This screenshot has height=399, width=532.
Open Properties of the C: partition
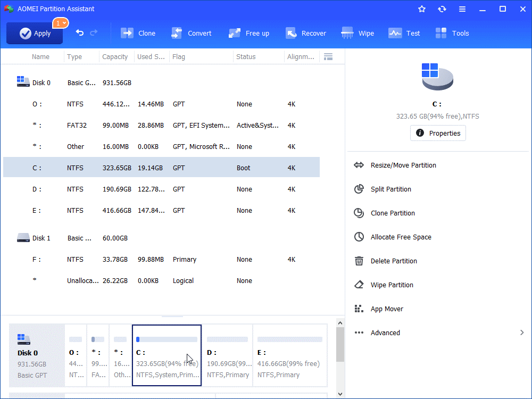(x=438, y=133)
